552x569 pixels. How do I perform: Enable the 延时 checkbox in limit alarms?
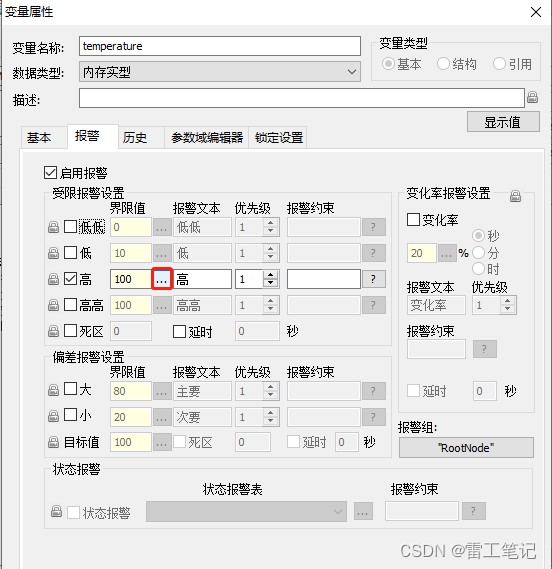(x=179, y=331)
